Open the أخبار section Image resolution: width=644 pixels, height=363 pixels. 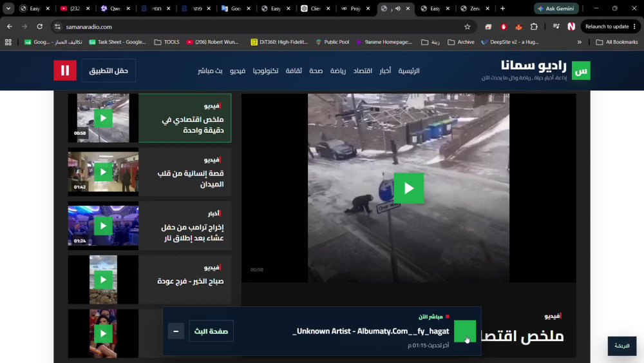pyautogui.click(x=385, y=71)
